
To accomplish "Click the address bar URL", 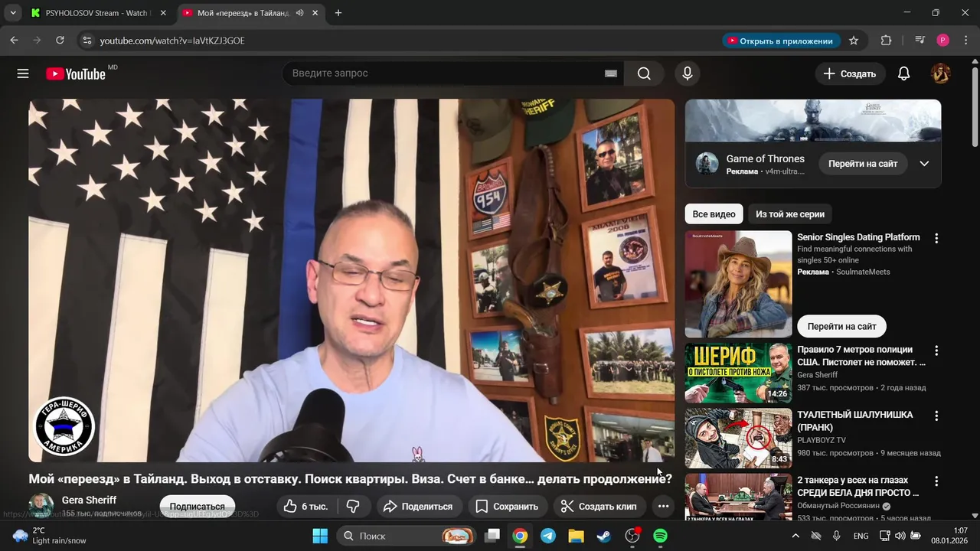I will coord(172,41).
